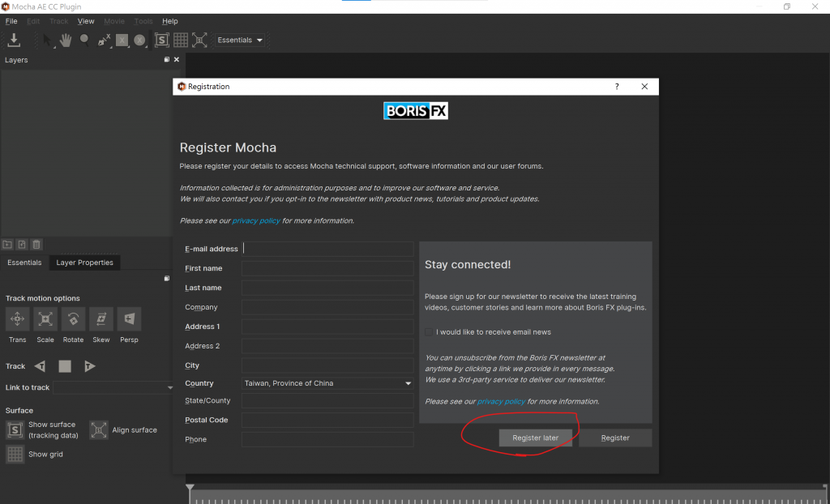The image size is (830, 504).
Task: Click Align surface toolbar icon
Action: [x=199, y=40]
